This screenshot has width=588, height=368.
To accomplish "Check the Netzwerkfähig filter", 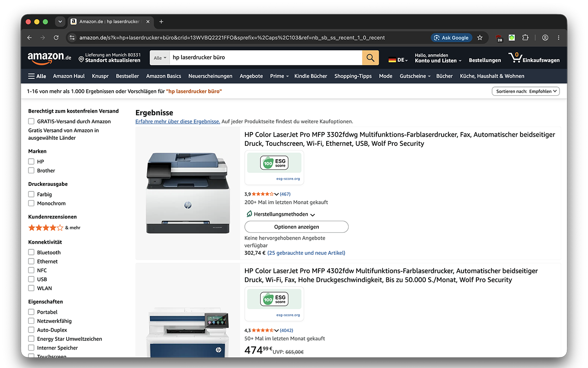I will tap(31, 321).
